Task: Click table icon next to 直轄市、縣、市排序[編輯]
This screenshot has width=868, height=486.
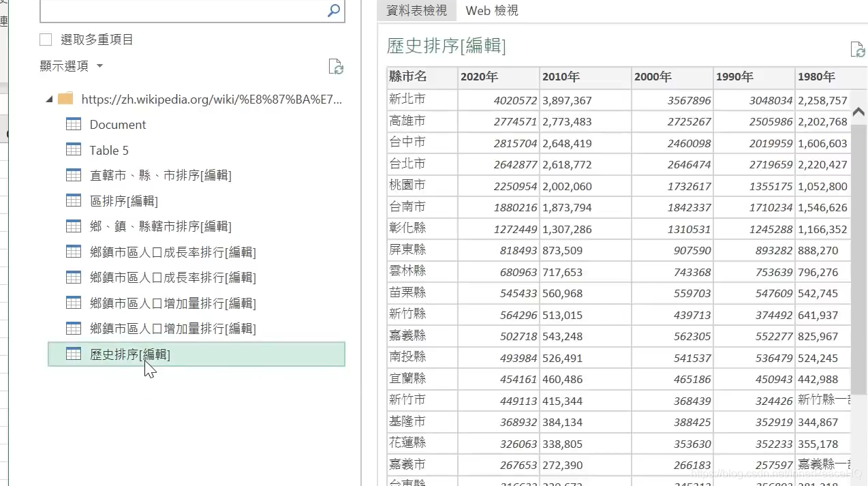Action: tap(74, 174)
